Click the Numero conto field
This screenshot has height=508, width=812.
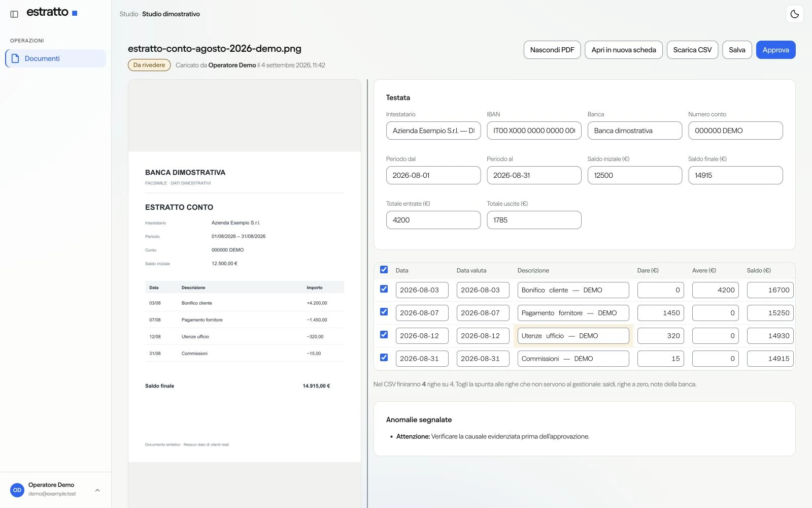point(735,131)
